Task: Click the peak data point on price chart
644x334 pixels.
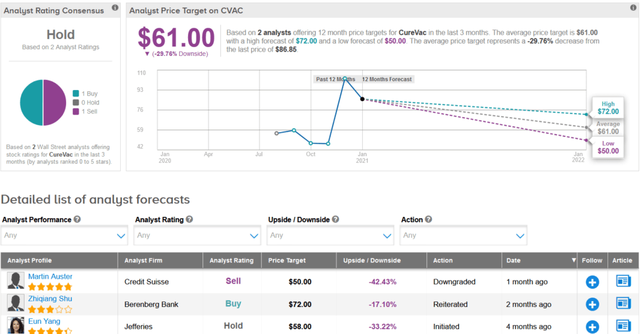Action: coord(345,79)
